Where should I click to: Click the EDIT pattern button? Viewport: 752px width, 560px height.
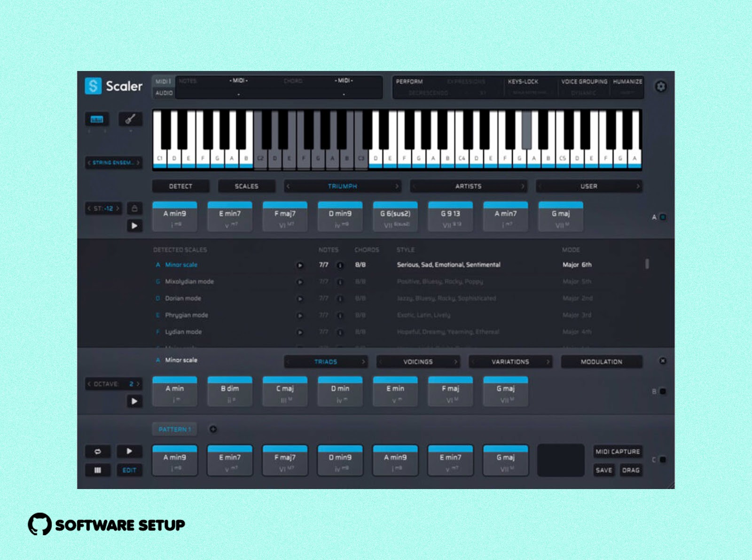[129, 470]
